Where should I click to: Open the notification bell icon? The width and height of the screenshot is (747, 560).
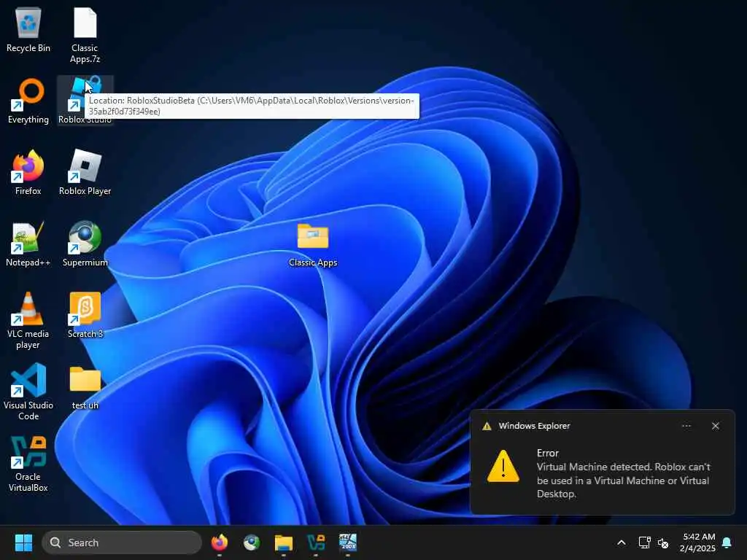[727, 542]
